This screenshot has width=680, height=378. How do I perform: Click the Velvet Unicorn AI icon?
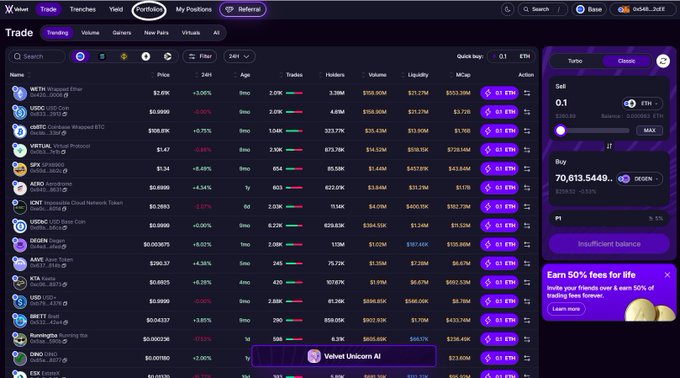[x=314, y=356]
